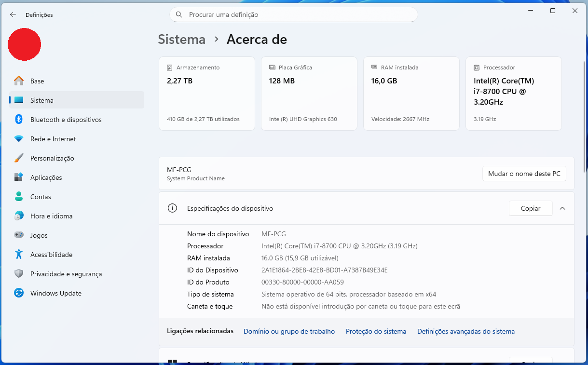Click the Processador value in specifications list
Screen dimensions: 588x365
point(340,246)
